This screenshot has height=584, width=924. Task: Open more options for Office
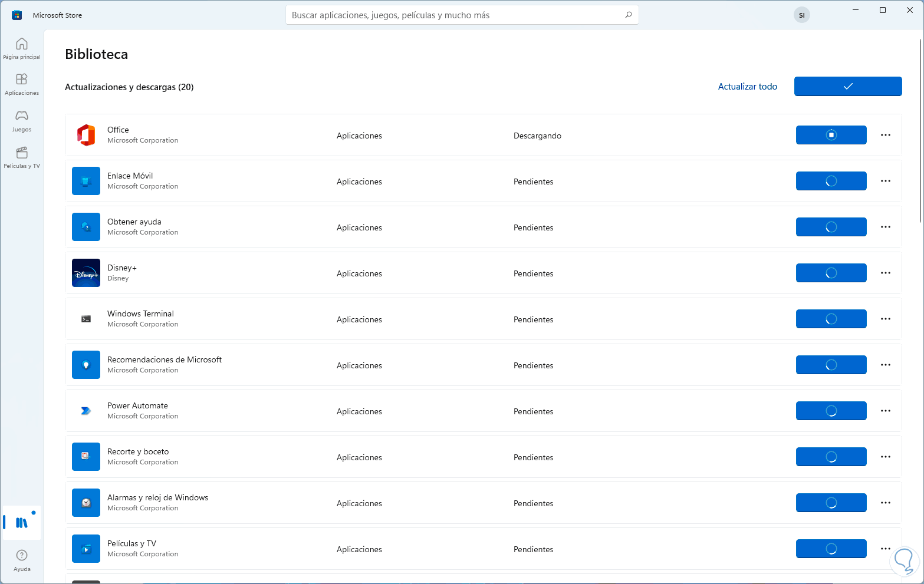tap(885, 135)
